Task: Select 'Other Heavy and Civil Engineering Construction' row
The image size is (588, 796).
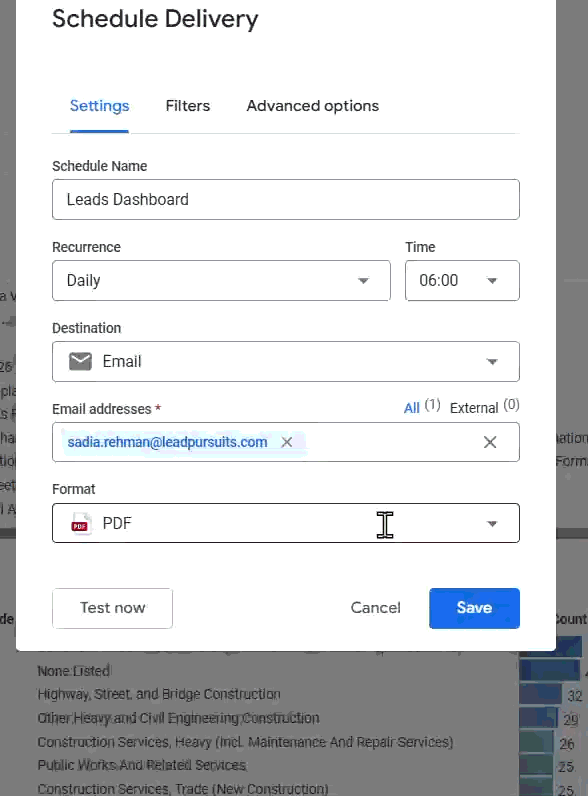Action: [178, 718]
